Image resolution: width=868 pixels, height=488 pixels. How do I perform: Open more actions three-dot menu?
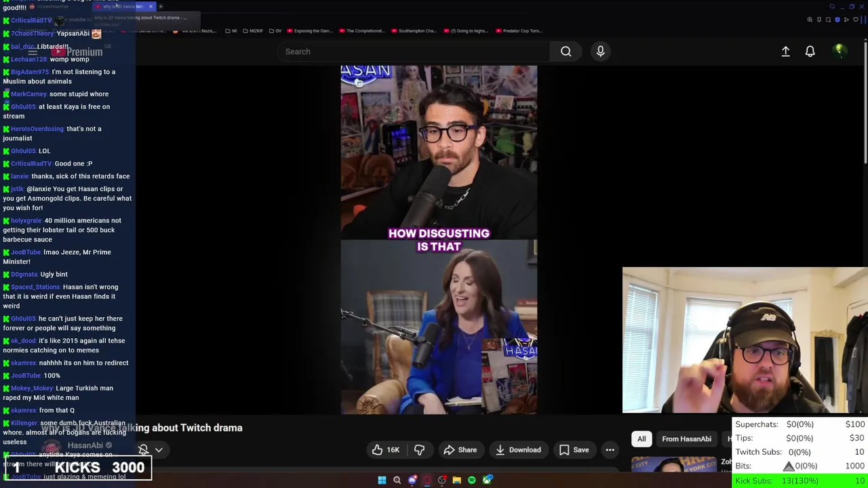click(610, 450)
